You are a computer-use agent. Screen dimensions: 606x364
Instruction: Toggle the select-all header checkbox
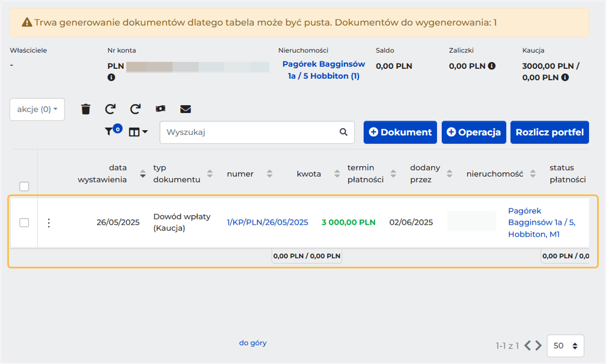[x=24, y=187]
